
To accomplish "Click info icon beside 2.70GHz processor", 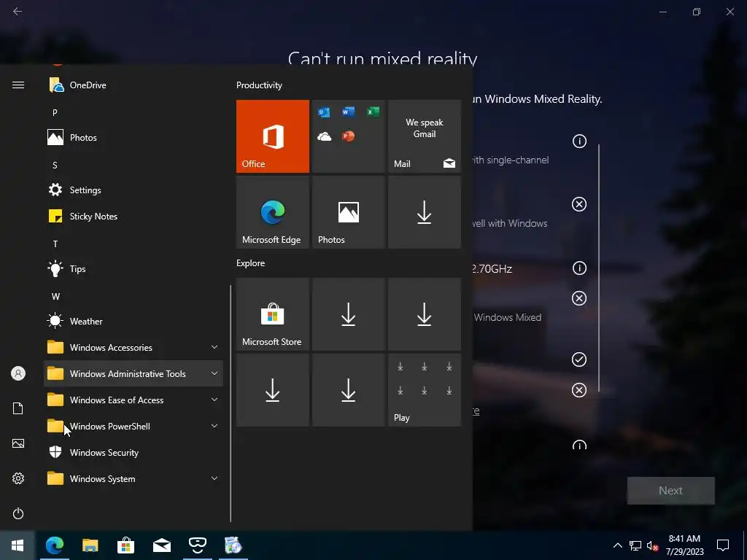I will [579, 268].
